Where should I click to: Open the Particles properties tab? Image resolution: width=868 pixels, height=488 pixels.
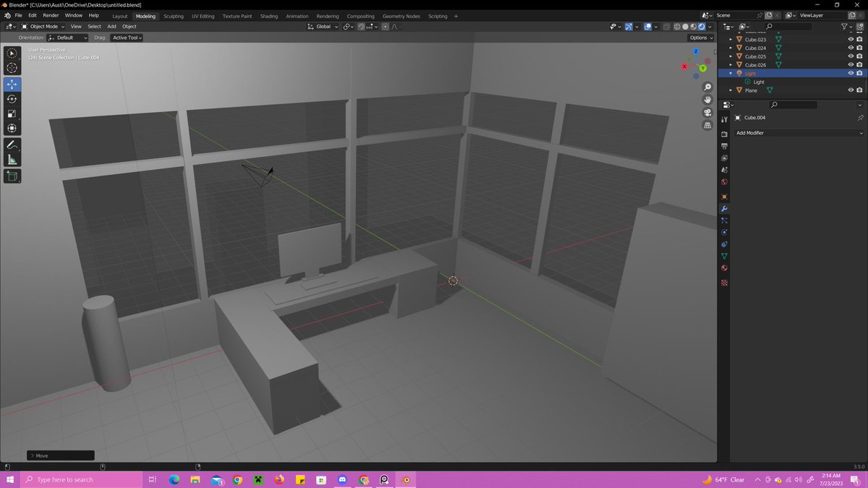(x=724, y=220)
